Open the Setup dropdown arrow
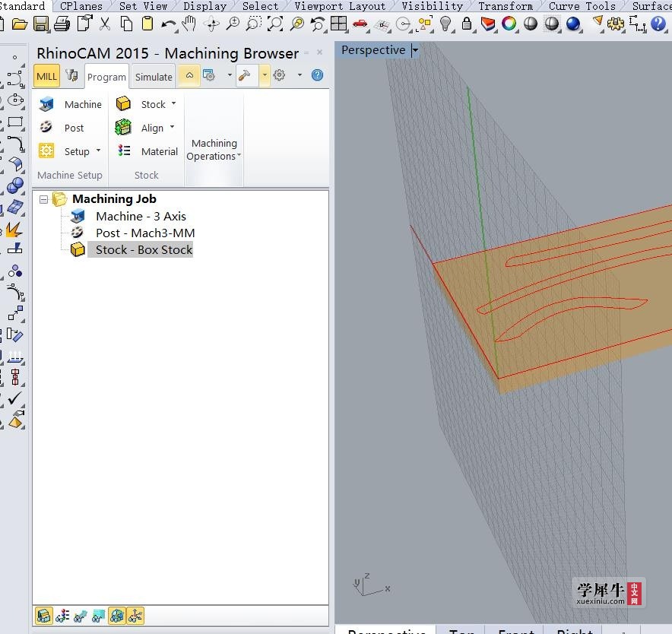 coord(98,151)
